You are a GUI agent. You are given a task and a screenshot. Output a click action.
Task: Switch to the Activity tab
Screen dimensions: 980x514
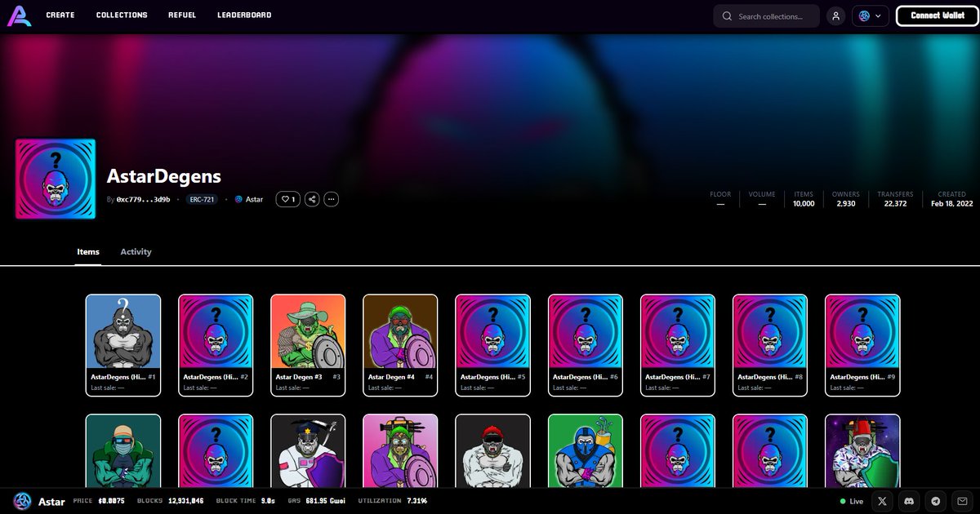(x=136, y=252)
